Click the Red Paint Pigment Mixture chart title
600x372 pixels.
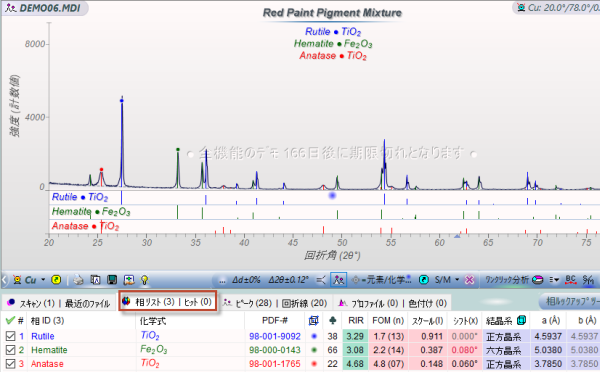(332, 13)
